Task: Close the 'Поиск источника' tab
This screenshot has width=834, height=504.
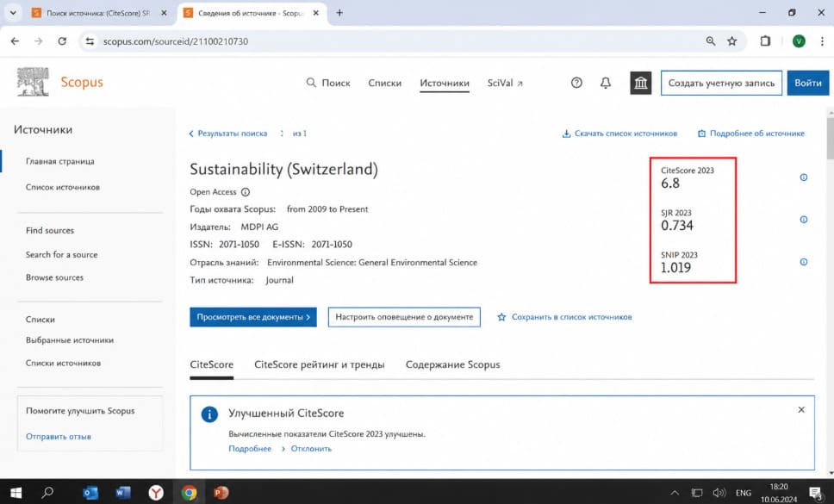Action: [164, 13]
